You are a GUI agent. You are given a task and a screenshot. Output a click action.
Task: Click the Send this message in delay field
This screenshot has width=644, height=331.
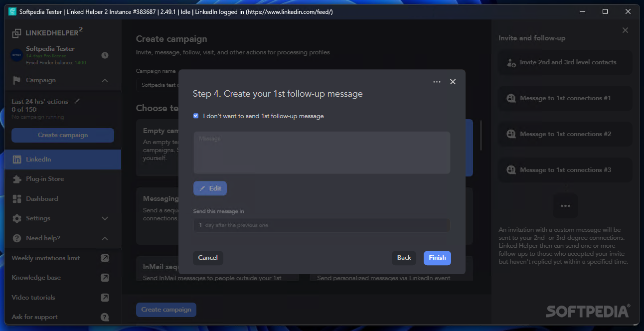point(322,225)
